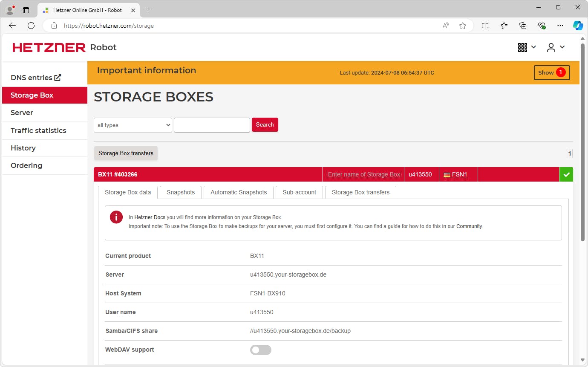The width and height of the screenshot is (588, 367).
Task: Click the grey Storage Box transfers button
Action: point(126,153)
